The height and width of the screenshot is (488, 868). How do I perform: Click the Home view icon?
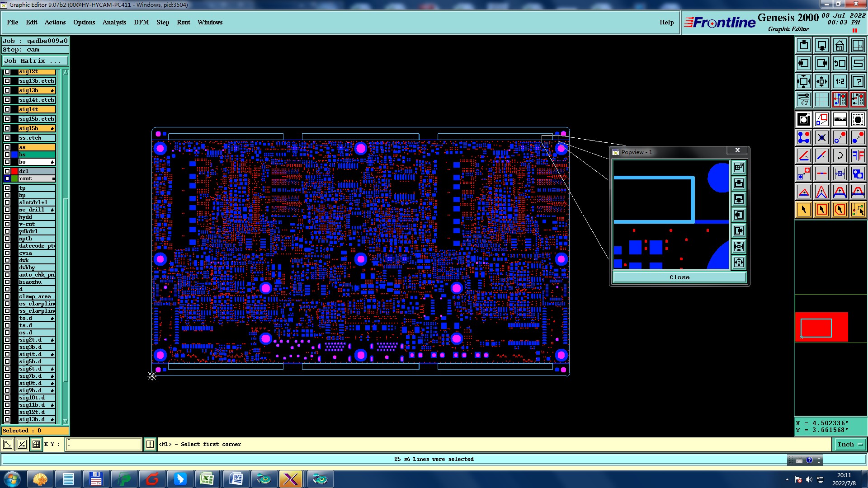click(x=840, y=45)
